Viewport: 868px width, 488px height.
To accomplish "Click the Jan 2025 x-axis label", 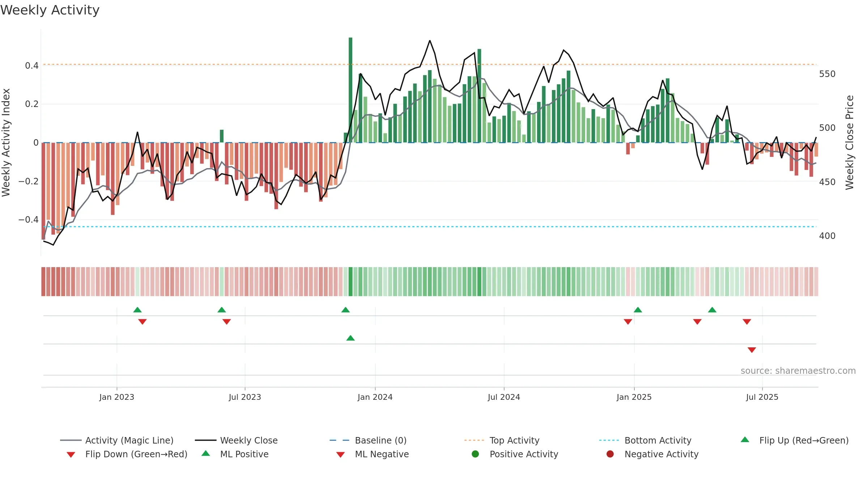I will pos(634,397).
